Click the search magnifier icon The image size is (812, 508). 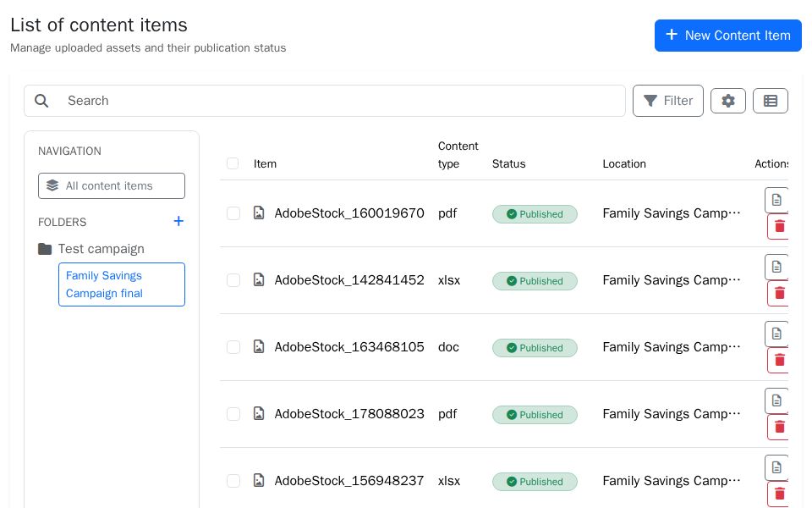point(41,101)
